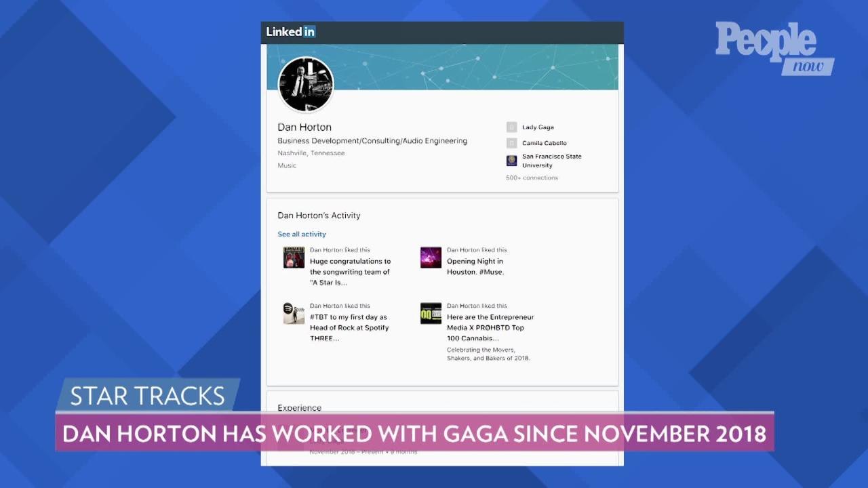The image size is (868, 488).
Task: Click "Celebrating the Movers, Shakers, and Bakers" text
Action: 488,354
